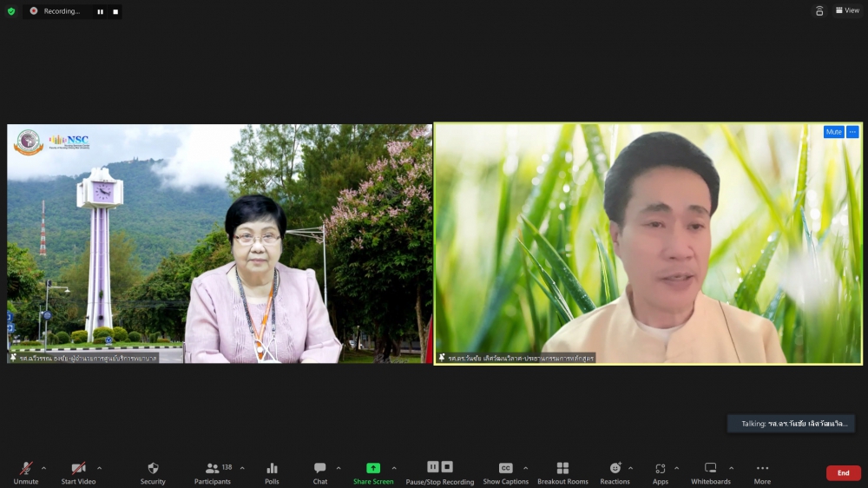
Task: Stop the recording from top bar
Action: [115, 11]
